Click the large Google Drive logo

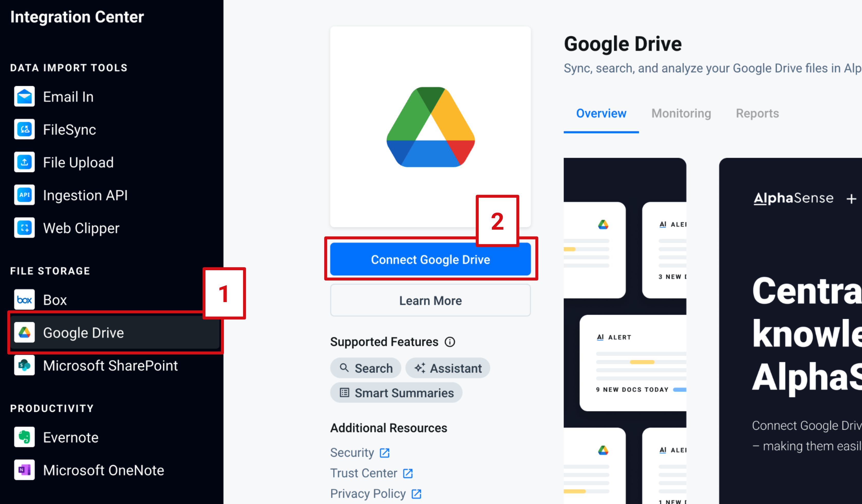[x=430, y=127]
